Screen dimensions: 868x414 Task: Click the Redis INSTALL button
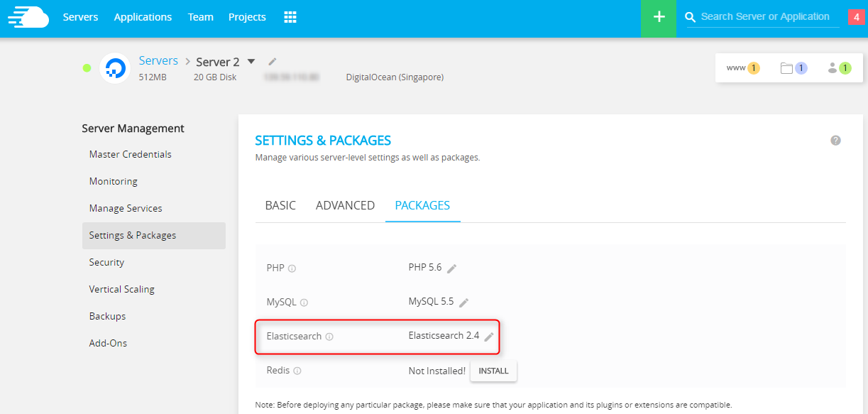493,371
